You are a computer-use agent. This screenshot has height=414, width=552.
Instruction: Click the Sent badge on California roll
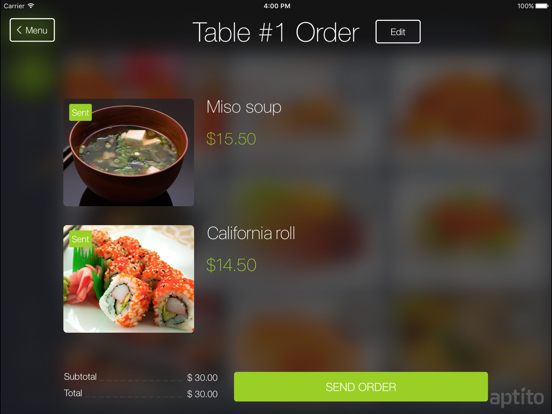(80, 239)
